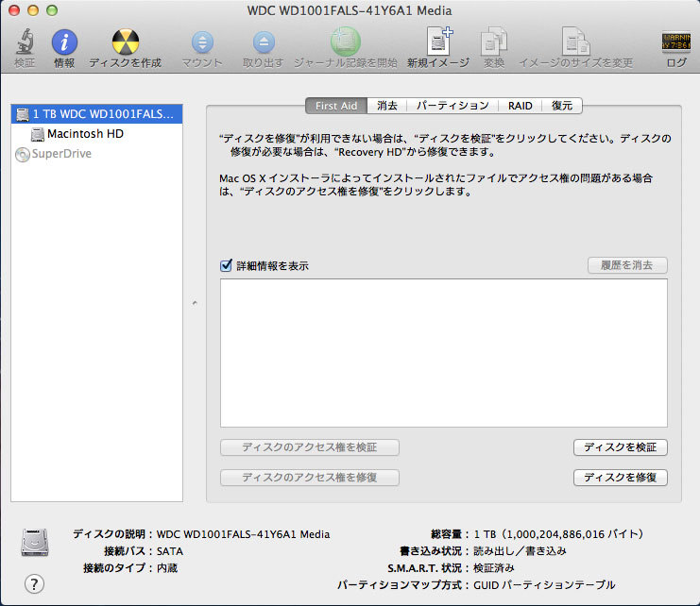Click the 検証 microscope icon in toolbar
The height and width of the screenshot is (606, 700).
point(25,43)
